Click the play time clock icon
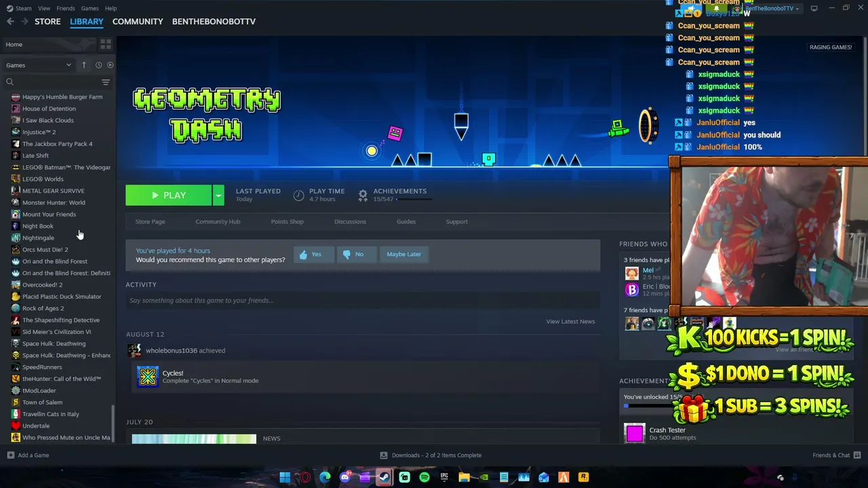This screenshot has width=868, height=488. (298, 195)
